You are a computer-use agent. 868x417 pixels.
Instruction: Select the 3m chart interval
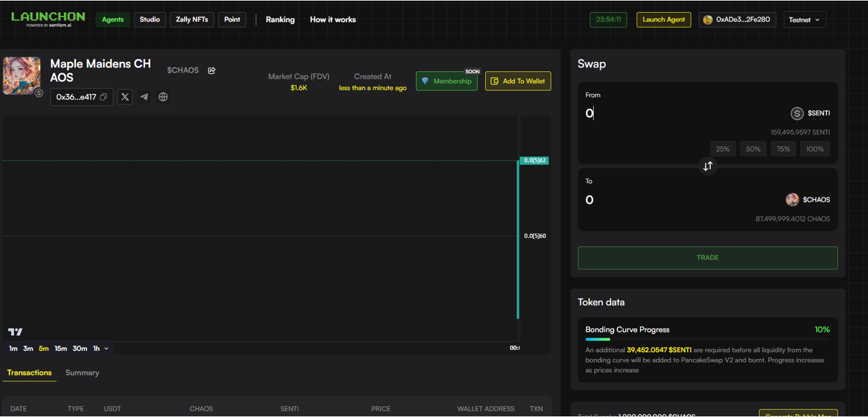point(28,348)
